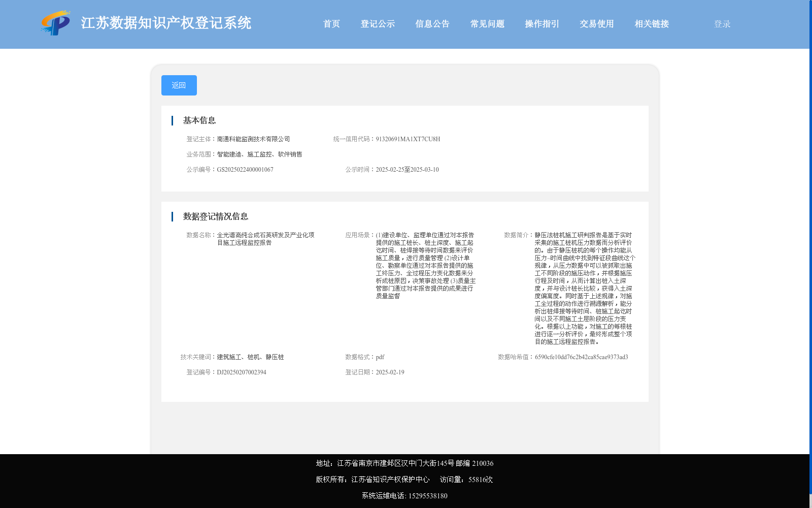Open the 首页 menu item

(x=331, y=24)
